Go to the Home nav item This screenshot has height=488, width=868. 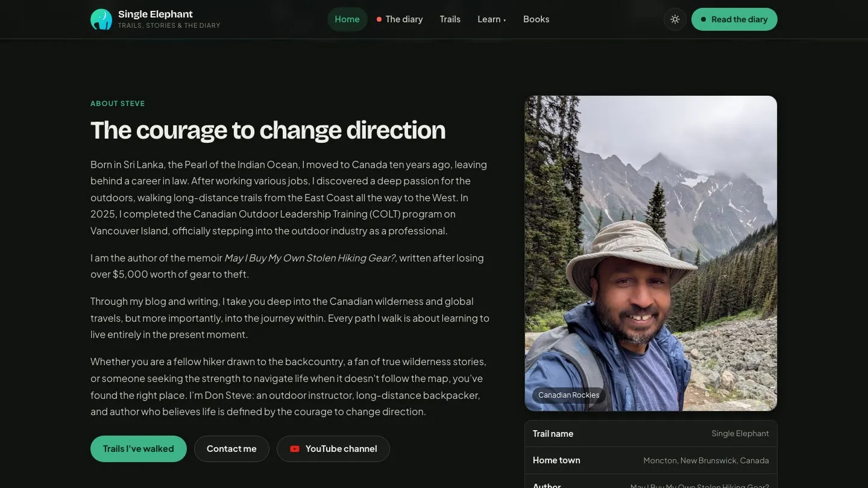pyautogui.click(x=347, y=19)
